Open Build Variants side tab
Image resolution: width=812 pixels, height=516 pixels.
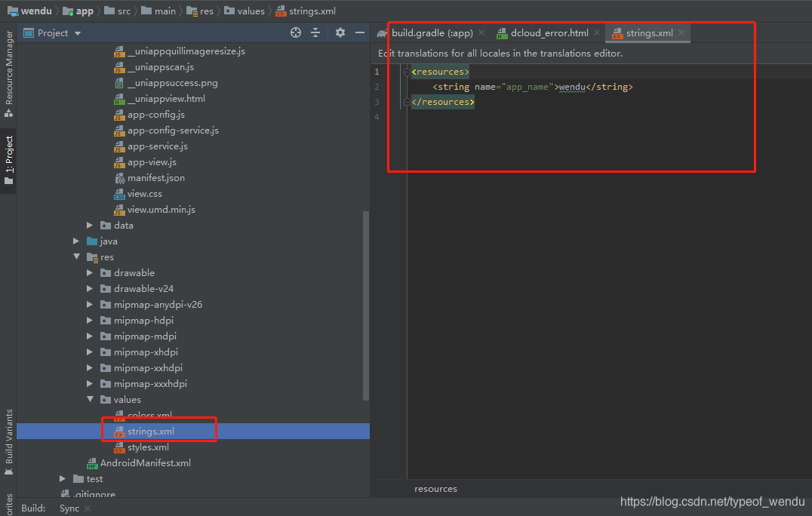[x=9, y=442]
